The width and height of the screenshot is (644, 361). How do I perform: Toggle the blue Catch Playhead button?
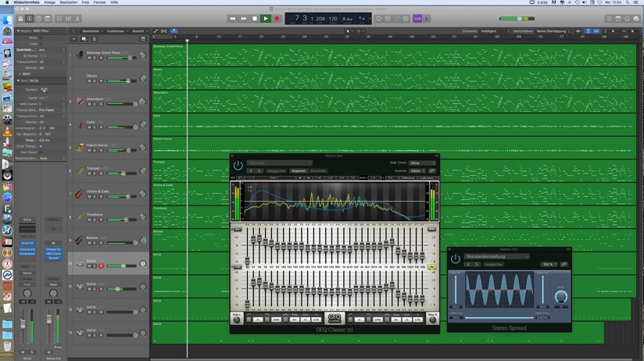tap(174, 31)
